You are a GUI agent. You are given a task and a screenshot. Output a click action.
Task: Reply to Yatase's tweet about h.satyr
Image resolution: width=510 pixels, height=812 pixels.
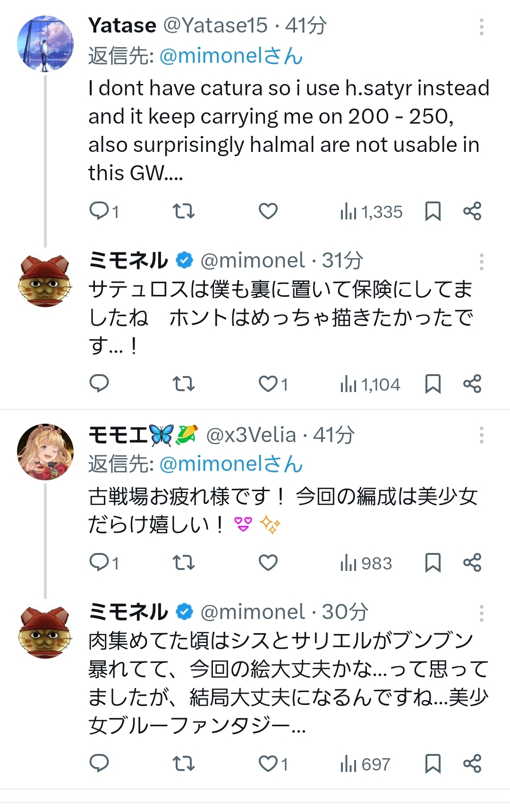[x=99, y=211]
